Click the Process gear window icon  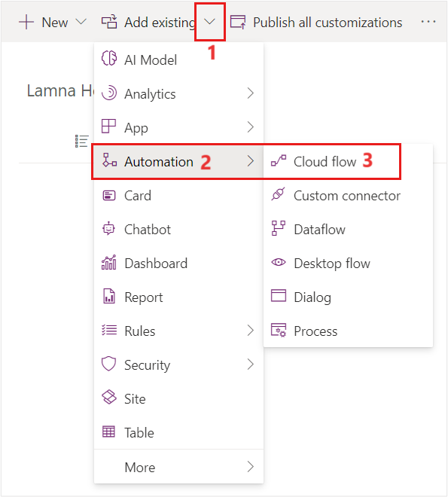pos(279,331)
